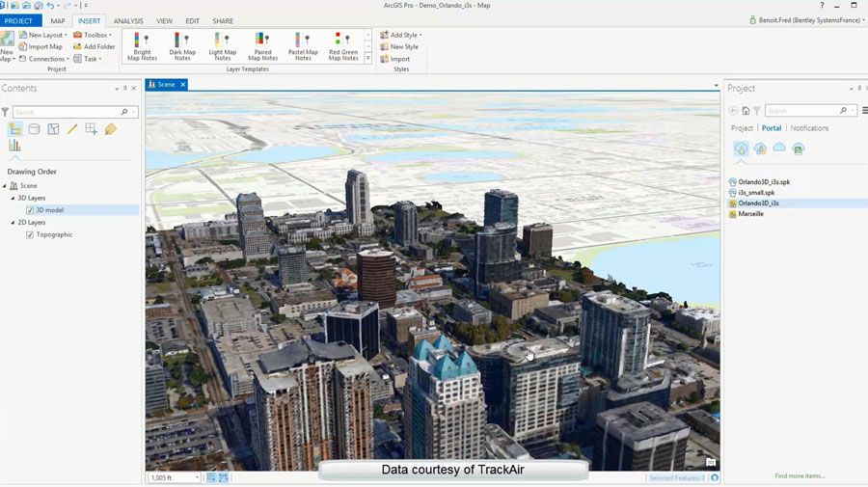868x487 pixels.
Task: Click the Contents pane search field
Action: (76, 112)
